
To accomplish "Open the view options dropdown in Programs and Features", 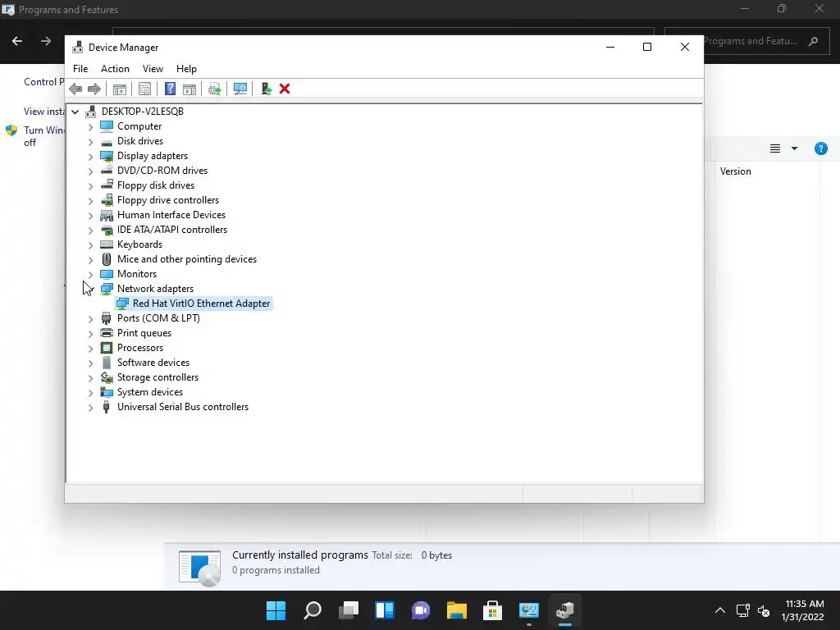I will [794, 148].
